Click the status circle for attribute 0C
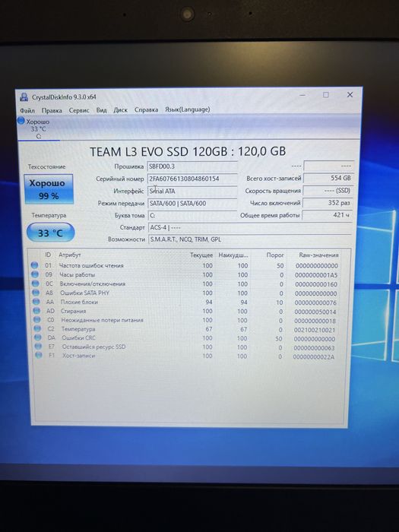399x532 pixels. (x=35, y=283)
